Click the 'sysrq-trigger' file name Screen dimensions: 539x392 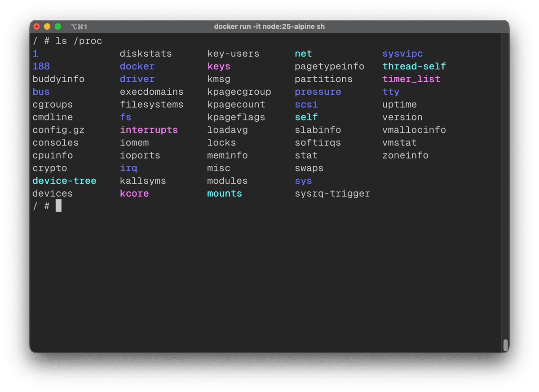332,194
